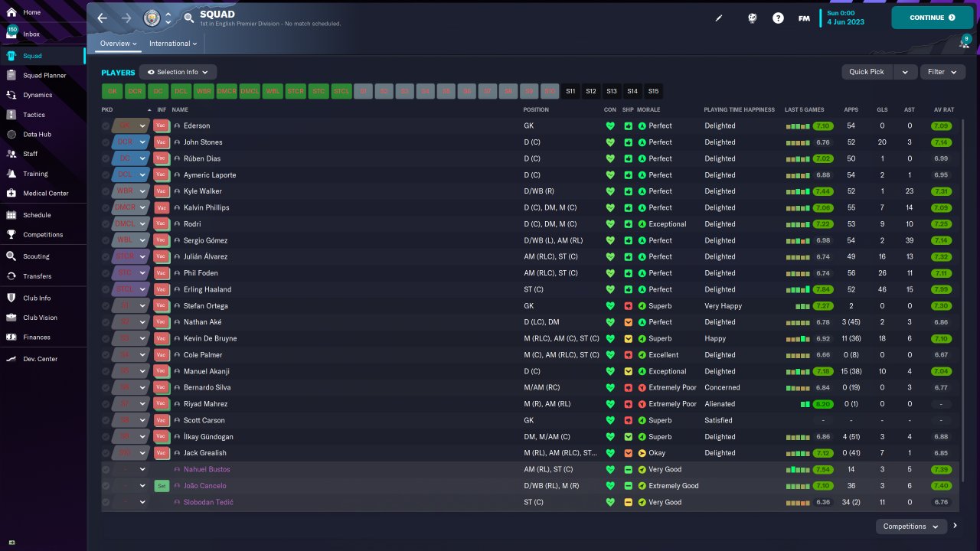Click the Continue button
980x551 pixels.
coord(932,18)
